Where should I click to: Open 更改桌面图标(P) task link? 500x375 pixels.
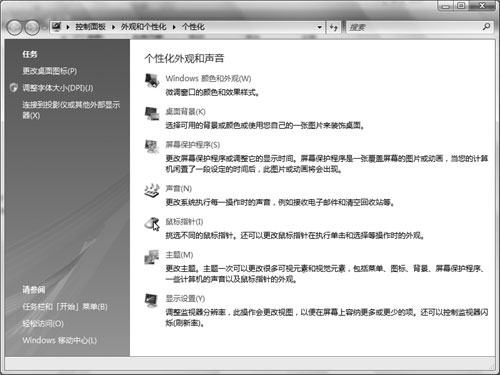click(x=50, y=71)
